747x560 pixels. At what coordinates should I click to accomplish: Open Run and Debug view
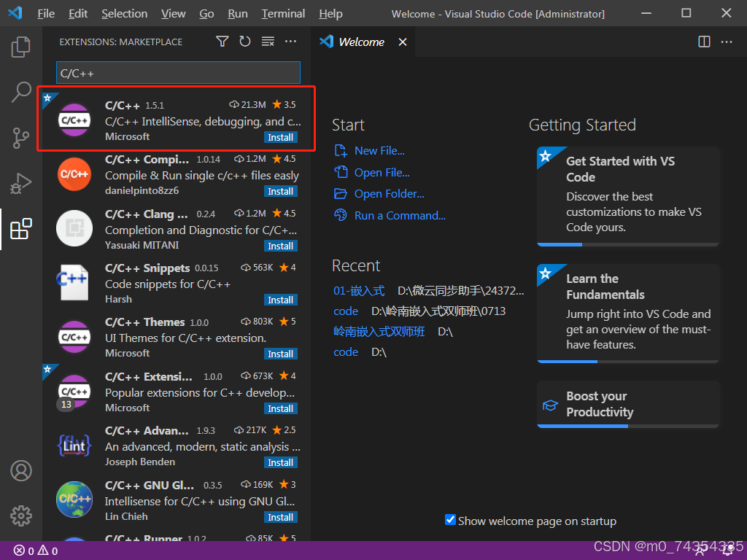21,183
